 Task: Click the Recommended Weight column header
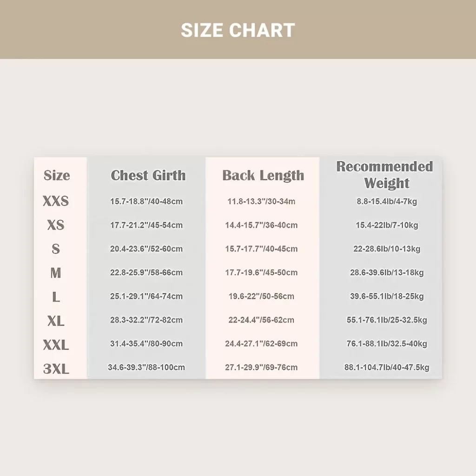[384, 175]
